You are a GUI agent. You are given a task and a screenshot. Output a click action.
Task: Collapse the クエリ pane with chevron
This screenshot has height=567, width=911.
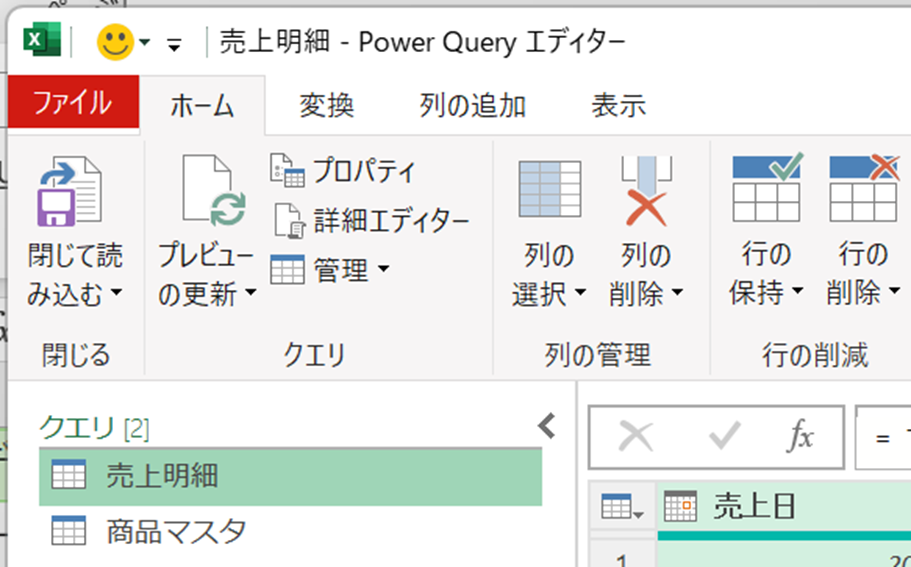(x=547, y=426)
